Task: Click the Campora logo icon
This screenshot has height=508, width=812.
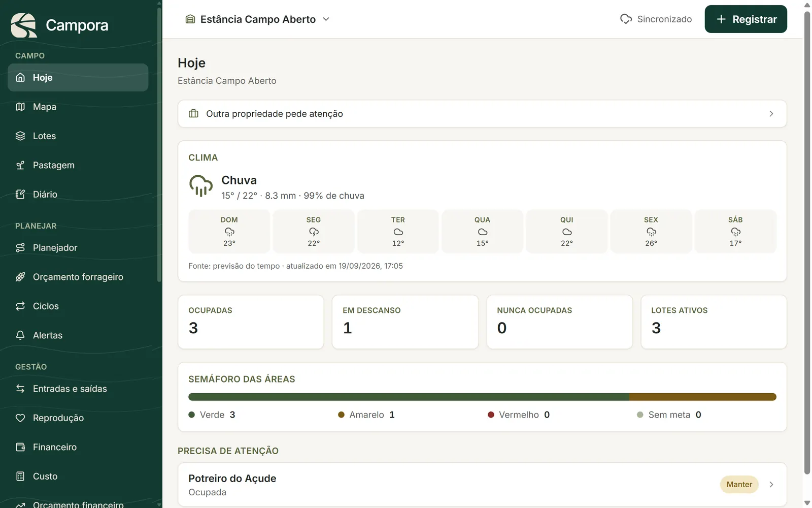Action: [x=24, y=25]
